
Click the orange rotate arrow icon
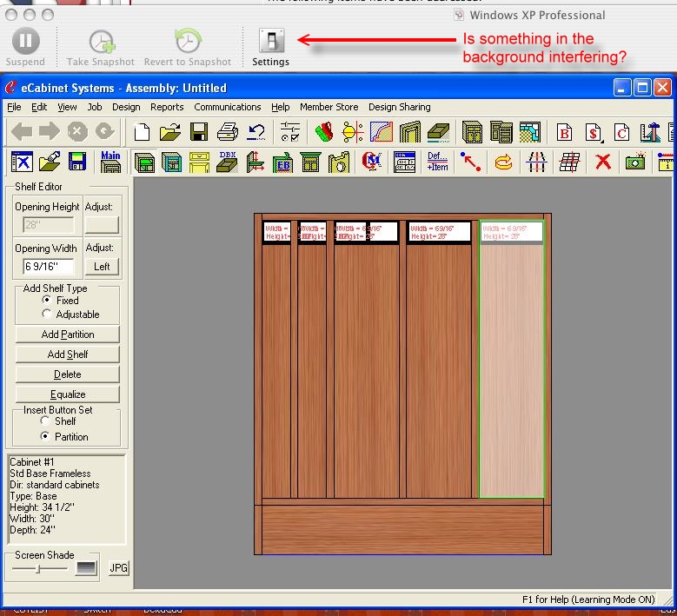tap(503, 162)
